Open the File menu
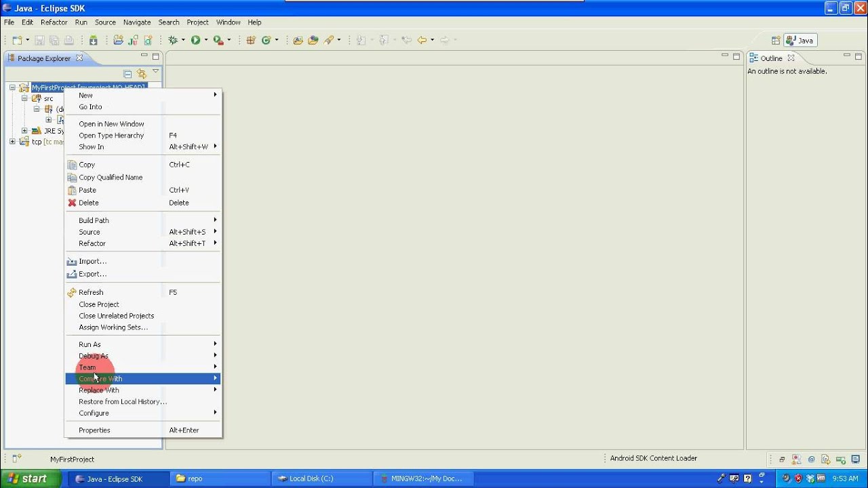Viewport: 868px width, 488px height. point(9,22)
